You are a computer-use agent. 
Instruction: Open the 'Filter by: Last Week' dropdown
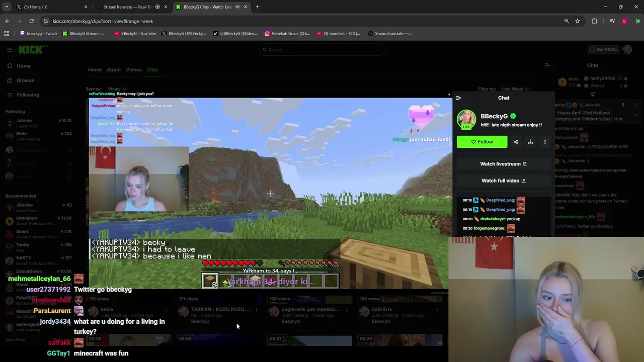point(515,89)
